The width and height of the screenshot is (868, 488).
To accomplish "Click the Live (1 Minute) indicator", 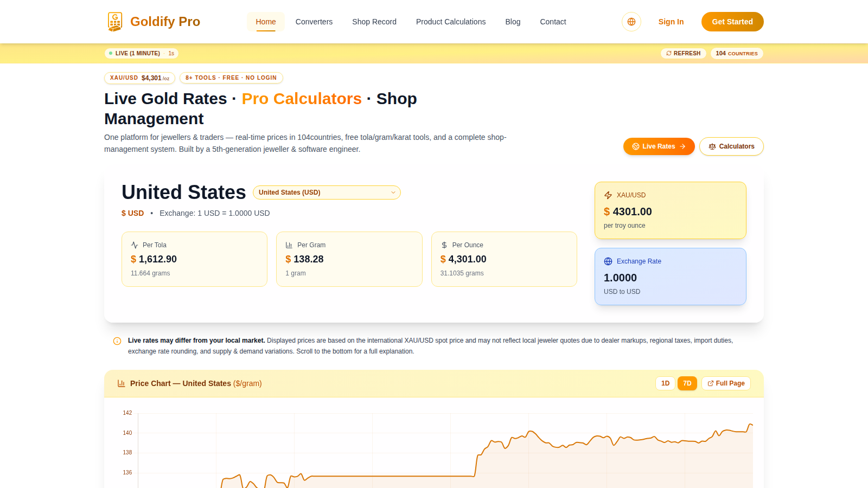I will tap(142, 53).
